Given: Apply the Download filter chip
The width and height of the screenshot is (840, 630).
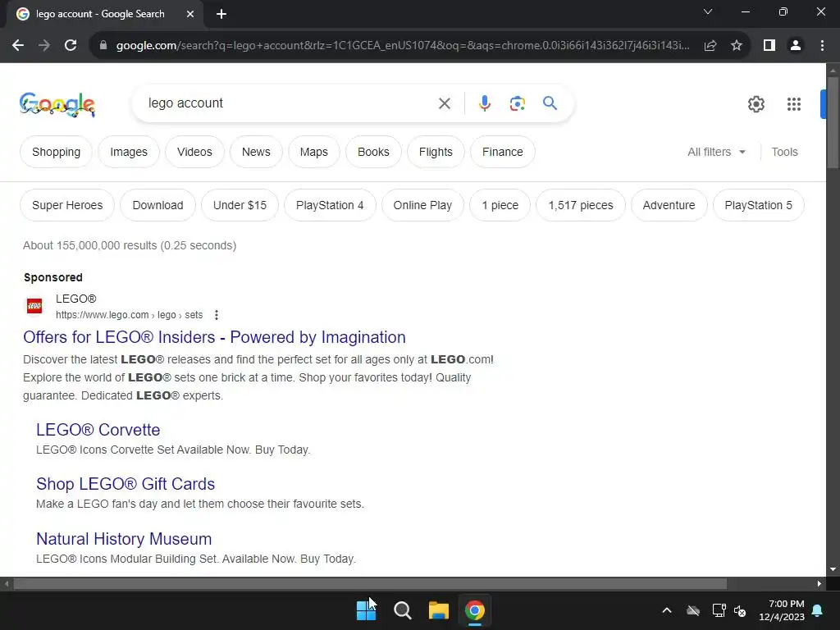Looking at the screenshot, I should [158, 205].
